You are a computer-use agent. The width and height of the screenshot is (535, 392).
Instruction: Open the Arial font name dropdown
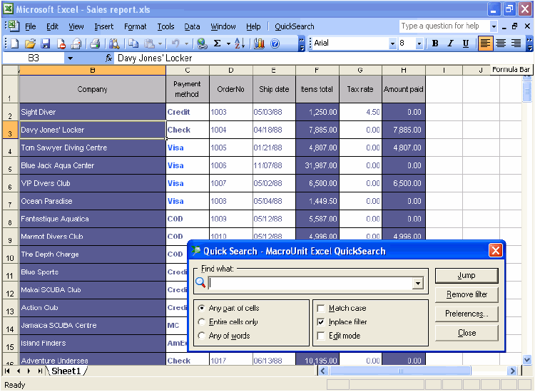(x=392, y=43)
